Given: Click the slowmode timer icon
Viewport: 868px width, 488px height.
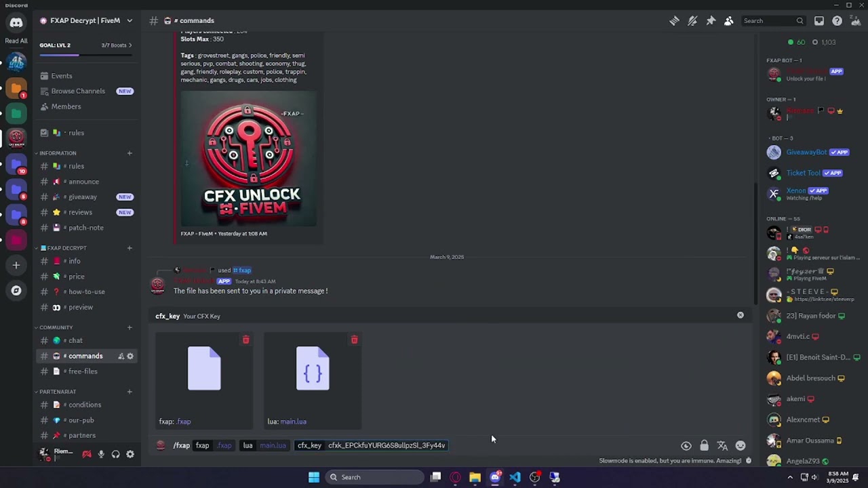Looking at the screenshot, I should pyautogui.click(x=749, y=461).
